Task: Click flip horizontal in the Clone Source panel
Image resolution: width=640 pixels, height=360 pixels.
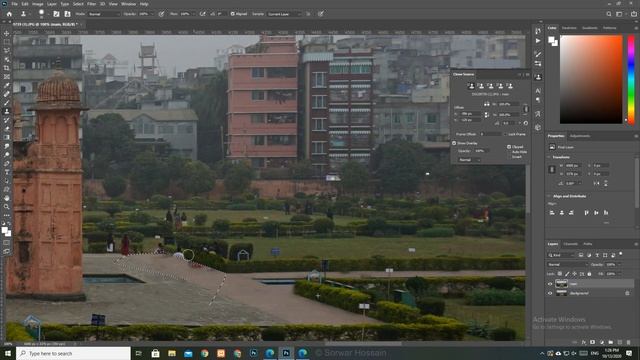Action: click(487, 104)
